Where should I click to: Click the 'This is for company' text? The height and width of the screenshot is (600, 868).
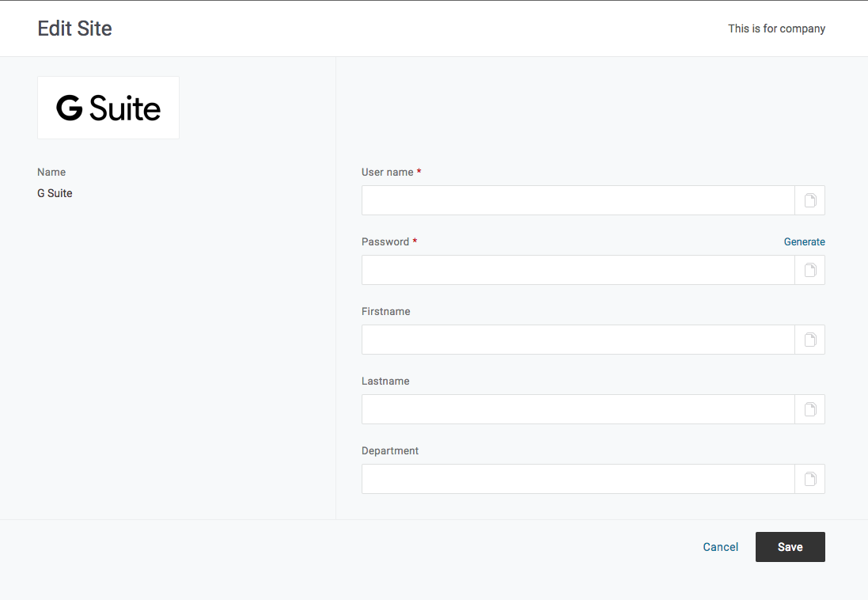pos(776,28)
